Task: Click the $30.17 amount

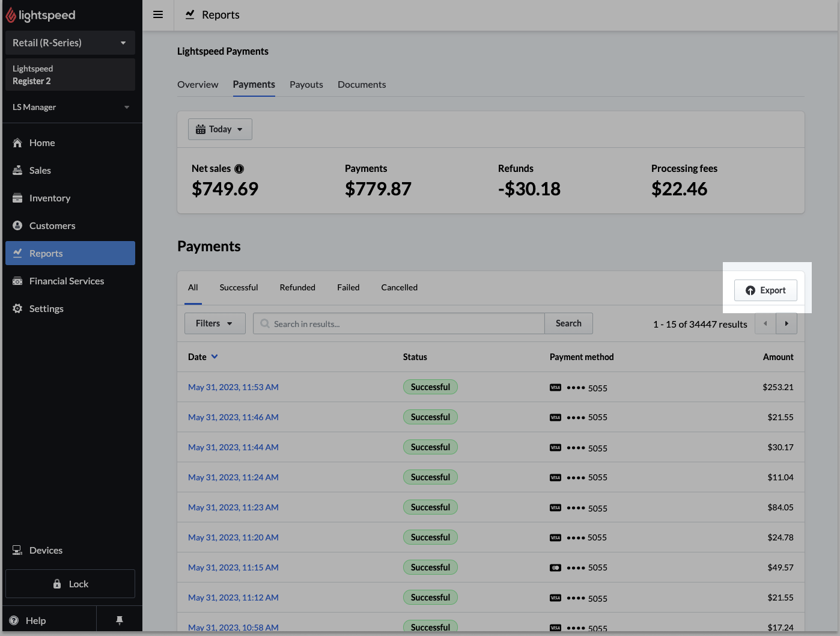Action: coord(781,447)
